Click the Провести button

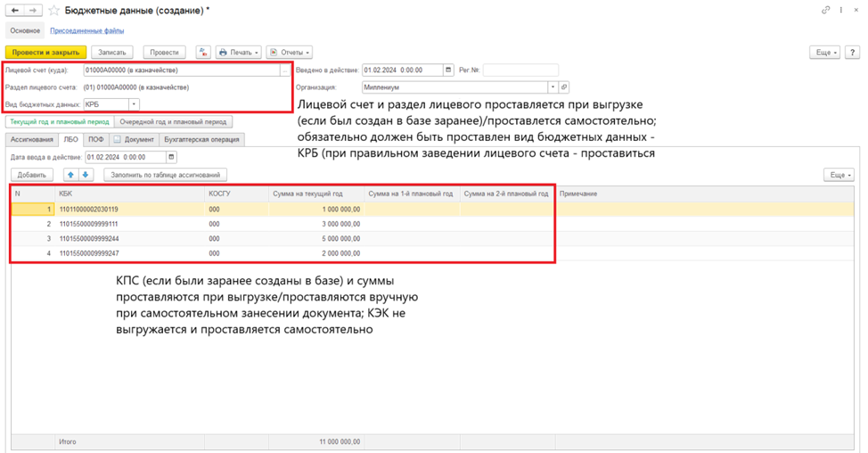point(164,52)
